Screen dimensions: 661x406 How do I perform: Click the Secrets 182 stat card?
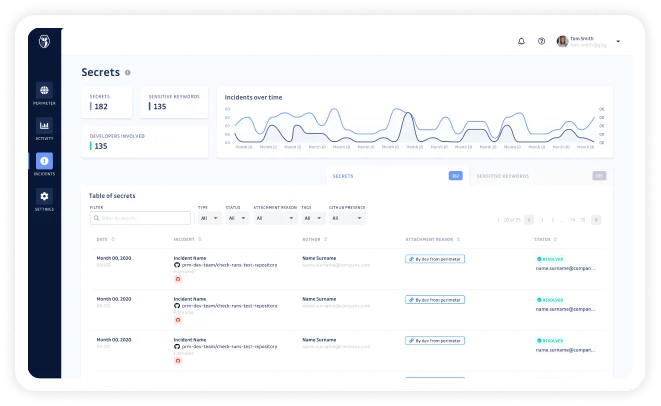[x=107, y=102]
